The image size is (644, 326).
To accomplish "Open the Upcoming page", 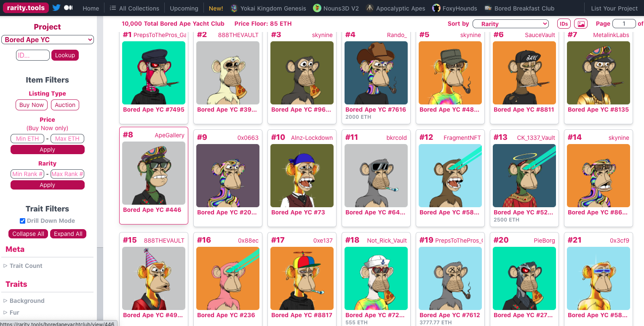I will point(184,8).
